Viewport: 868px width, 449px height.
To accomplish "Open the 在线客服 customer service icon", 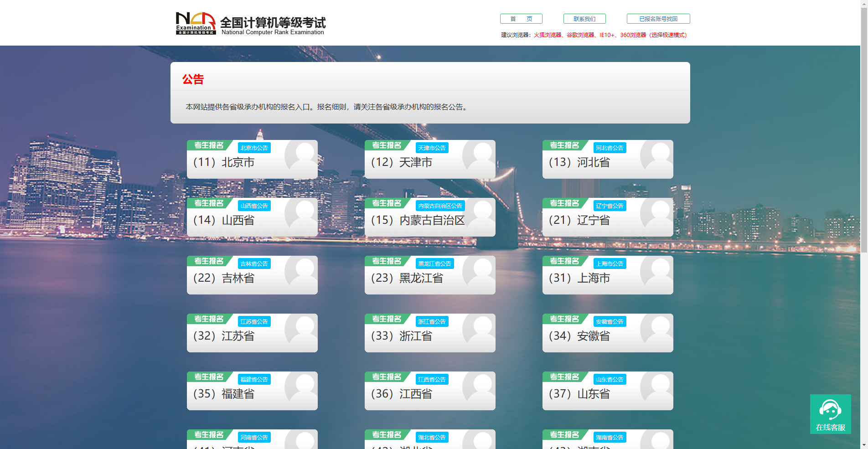I will pos(831,413).
